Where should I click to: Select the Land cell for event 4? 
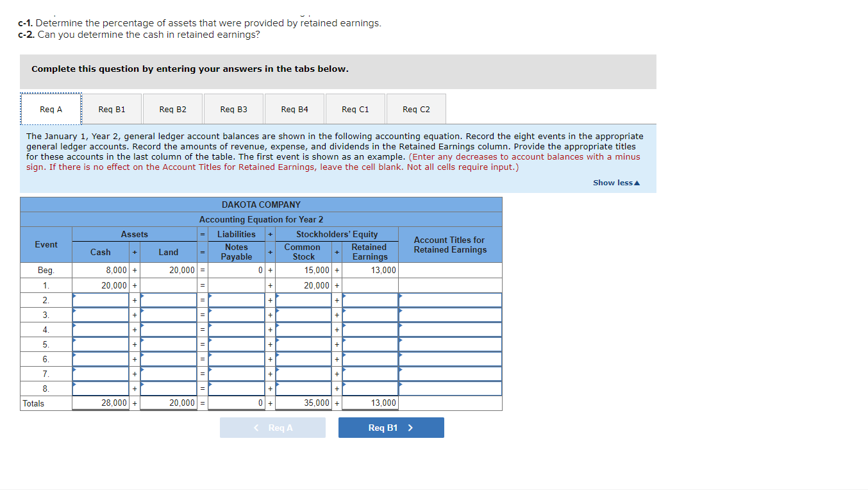pyautogui.click(x=169, y=330)
